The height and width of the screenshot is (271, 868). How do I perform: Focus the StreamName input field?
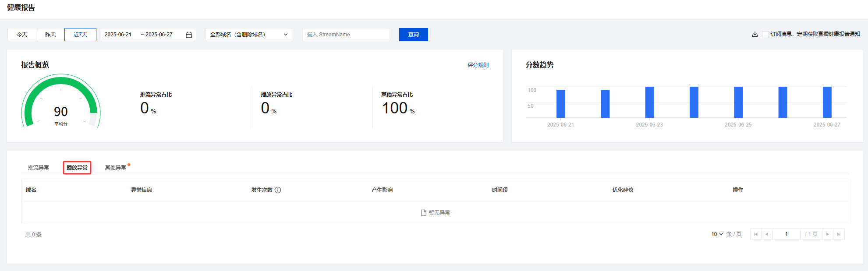346,35
